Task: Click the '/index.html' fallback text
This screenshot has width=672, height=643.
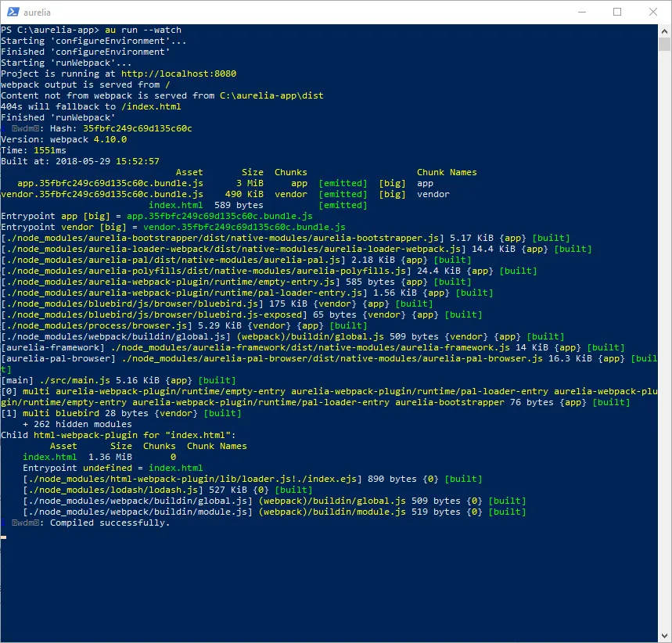Action: 151,106
